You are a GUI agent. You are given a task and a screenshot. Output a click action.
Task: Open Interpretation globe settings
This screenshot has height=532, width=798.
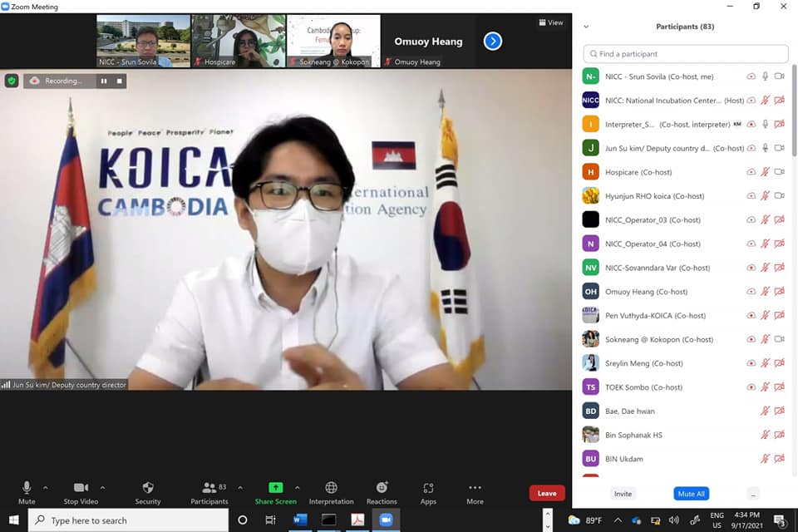pos(332,492)
